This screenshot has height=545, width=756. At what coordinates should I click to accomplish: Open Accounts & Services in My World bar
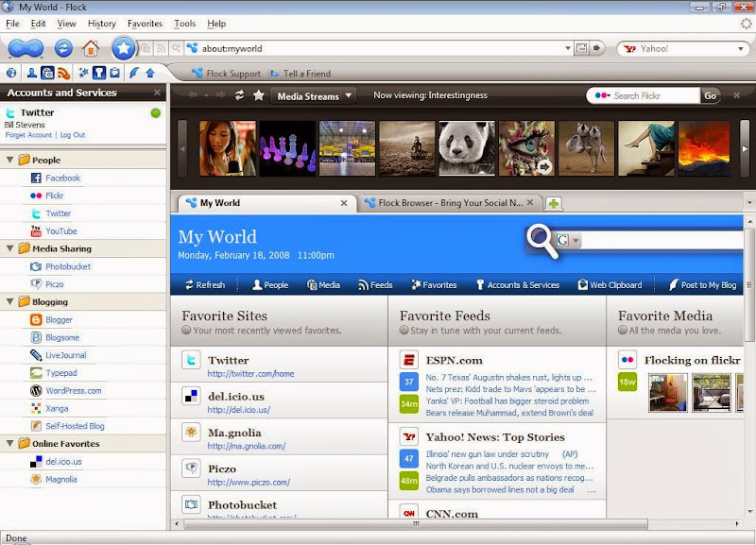[518, 285]
